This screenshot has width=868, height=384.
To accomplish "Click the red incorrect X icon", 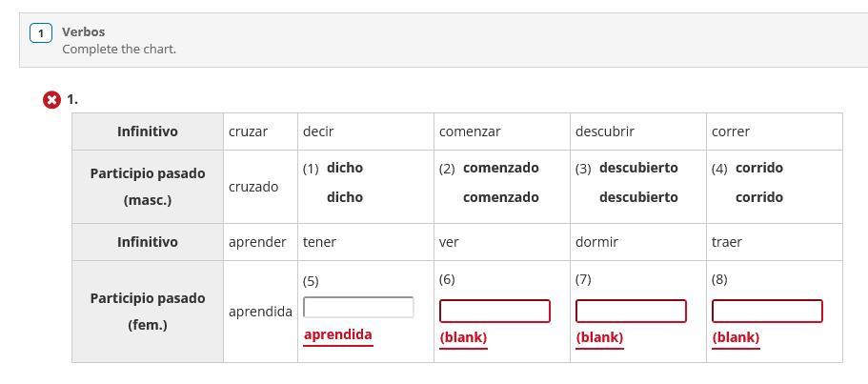I will tap(51, 99).
